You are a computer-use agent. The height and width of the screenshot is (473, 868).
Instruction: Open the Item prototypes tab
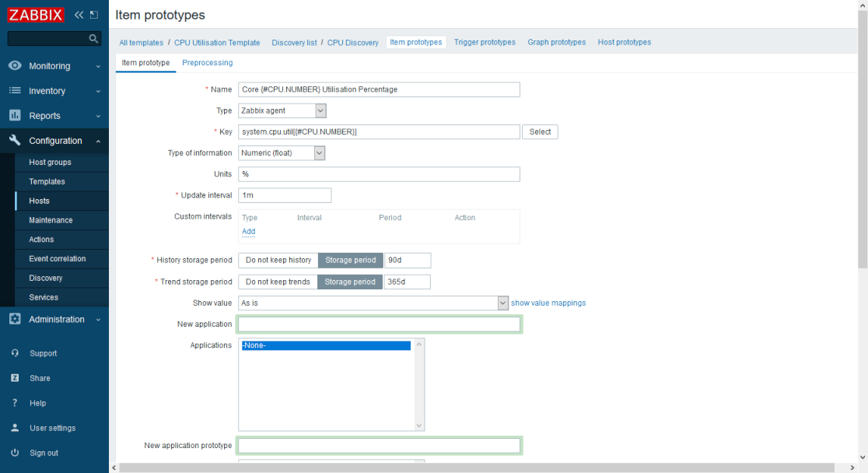[416, 42]
